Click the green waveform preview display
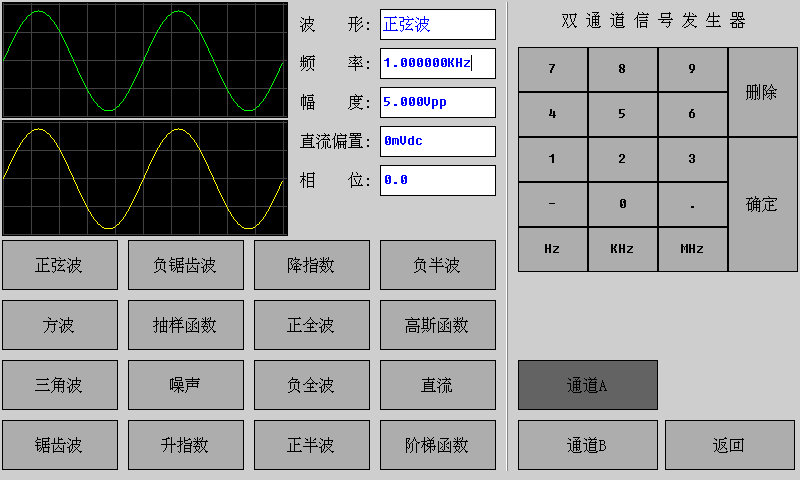This screenshot has height=480, width=800. pyautogui.click(x=145, y=60)
